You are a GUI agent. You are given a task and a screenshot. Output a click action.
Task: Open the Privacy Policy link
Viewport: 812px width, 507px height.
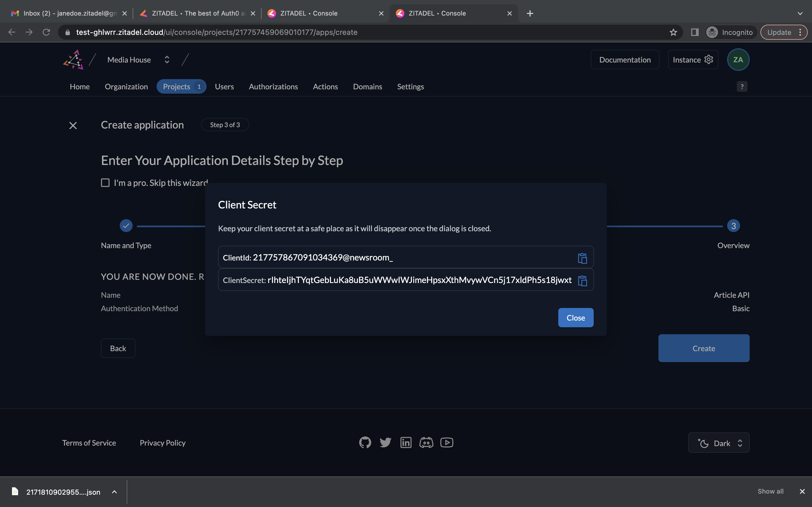tap(162, 443)
